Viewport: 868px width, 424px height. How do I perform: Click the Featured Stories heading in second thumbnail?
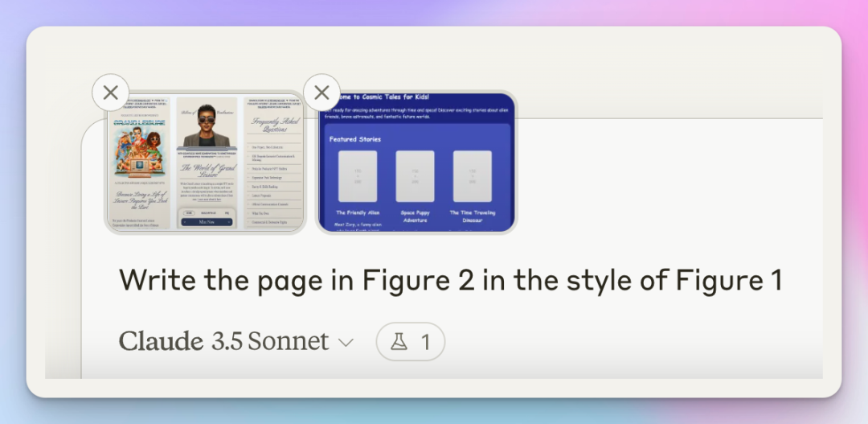click(355, 139)
